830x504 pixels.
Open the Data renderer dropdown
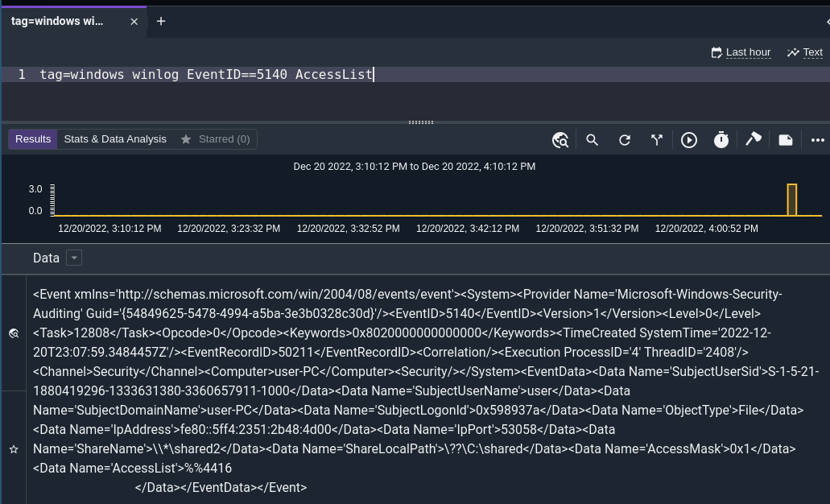coord(74,258)
